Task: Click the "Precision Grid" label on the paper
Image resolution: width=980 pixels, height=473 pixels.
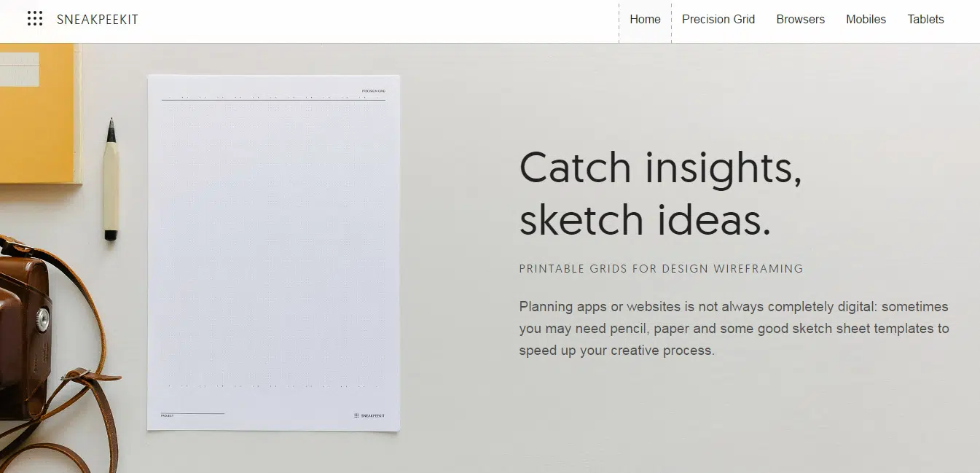Action: point(373,91)
